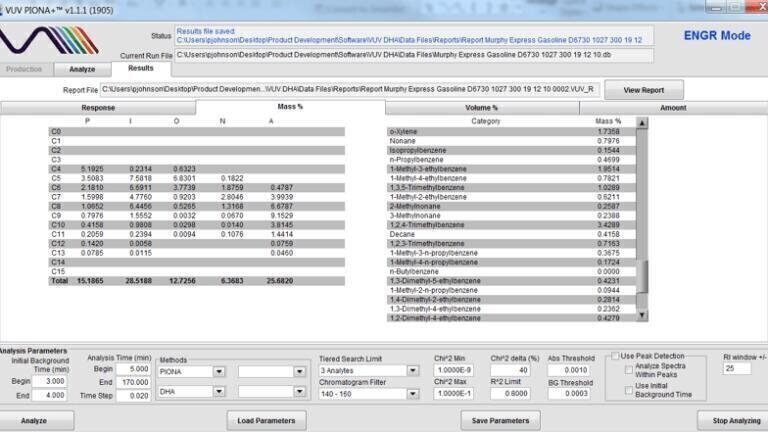Click Initial Background Begin time field
Screen dimensions: 768x432
tap(49, 381)
